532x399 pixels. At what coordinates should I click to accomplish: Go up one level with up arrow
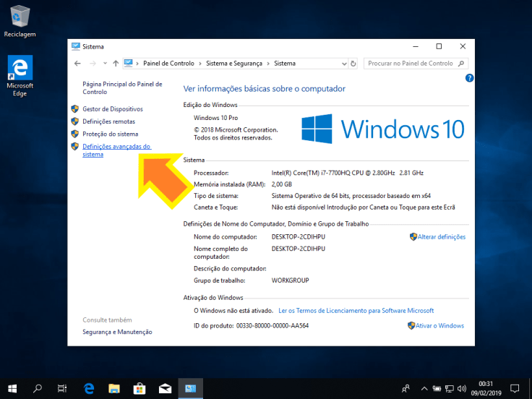(116, 64)
